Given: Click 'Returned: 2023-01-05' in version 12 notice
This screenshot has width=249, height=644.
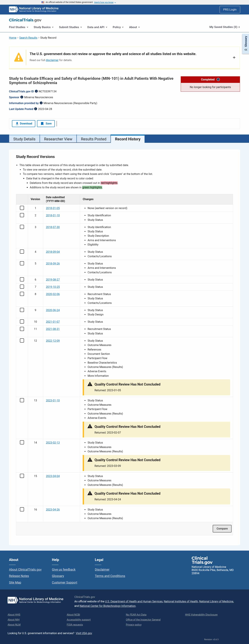Looking at the screenshot, I should [x=108, y=390].
